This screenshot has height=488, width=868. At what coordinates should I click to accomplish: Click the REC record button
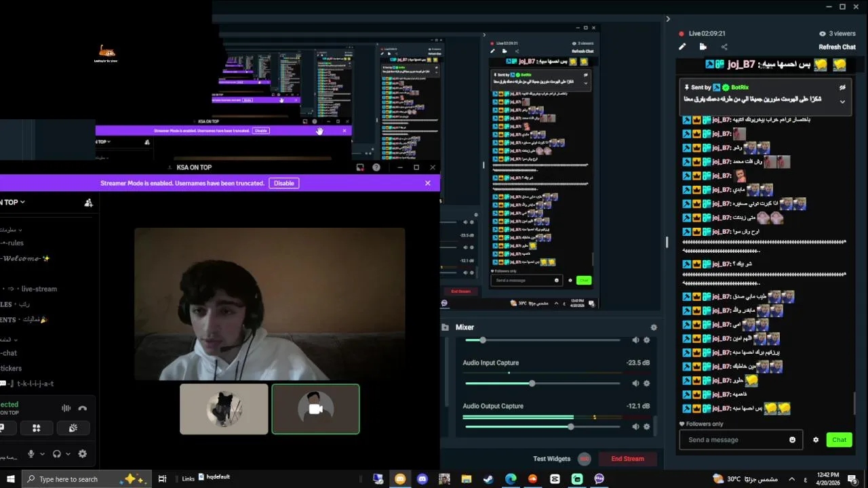coord(585,459)
